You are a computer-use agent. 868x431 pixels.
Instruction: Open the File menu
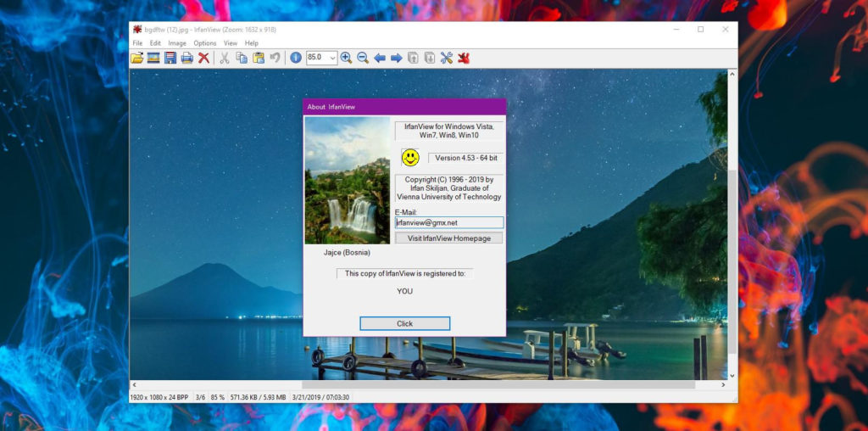[x=137, y=43]
